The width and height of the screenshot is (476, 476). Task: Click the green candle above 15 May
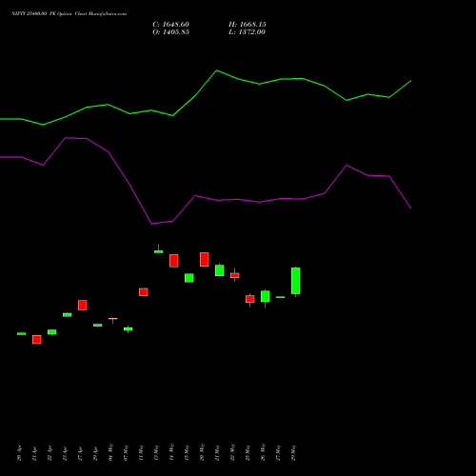click(189, 278)
